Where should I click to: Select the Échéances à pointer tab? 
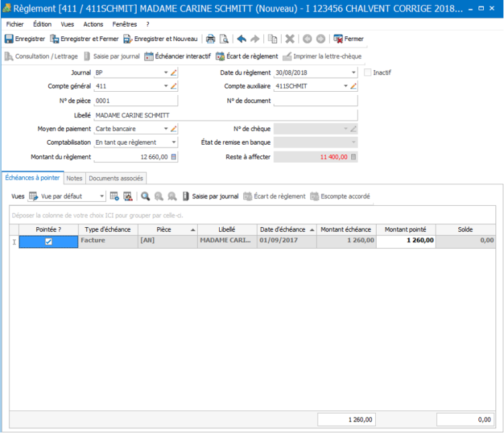tap(32, 178)
